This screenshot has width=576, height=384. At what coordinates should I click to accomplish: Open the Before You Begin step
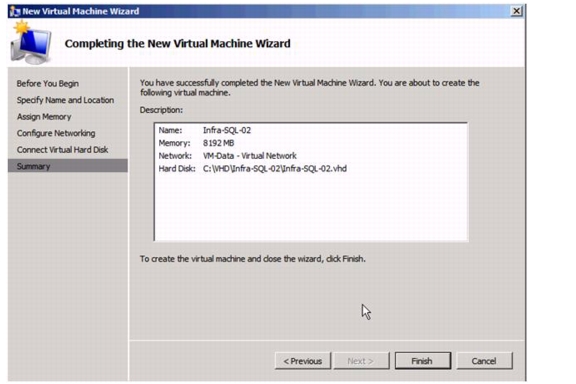point(47,83)
